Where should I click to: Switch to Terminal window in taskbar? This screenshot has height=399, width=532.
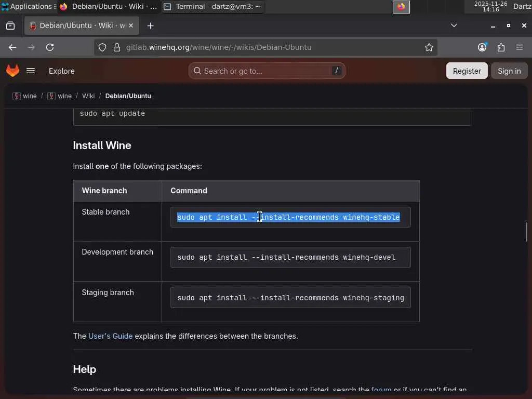click(212, 6)
